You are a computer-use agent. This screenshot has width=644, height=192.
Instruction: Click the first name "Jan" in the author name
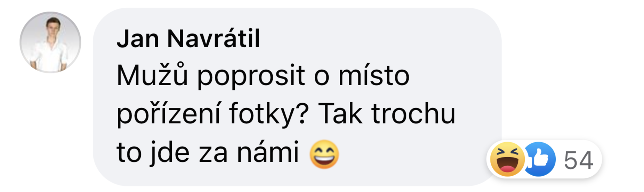(138, 39)
